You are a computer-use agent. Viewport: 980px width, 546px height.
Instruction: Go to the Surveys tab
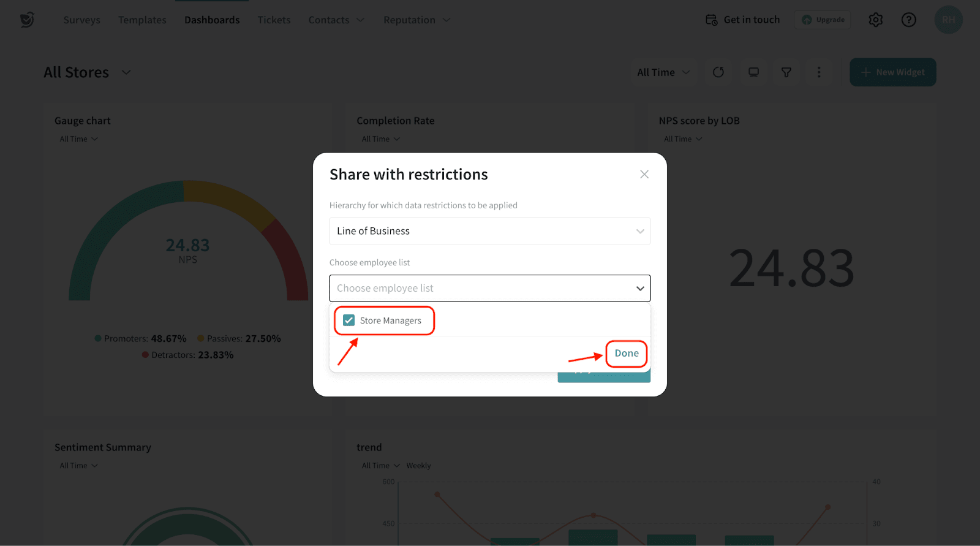pos(81,20)
